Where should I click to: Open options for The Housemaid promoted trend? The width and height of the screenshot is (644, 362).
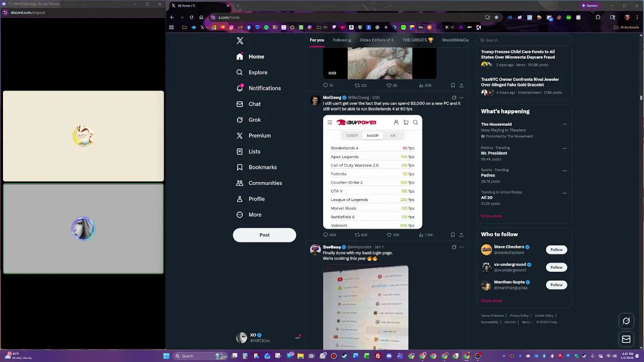click(x=565, y=124)
